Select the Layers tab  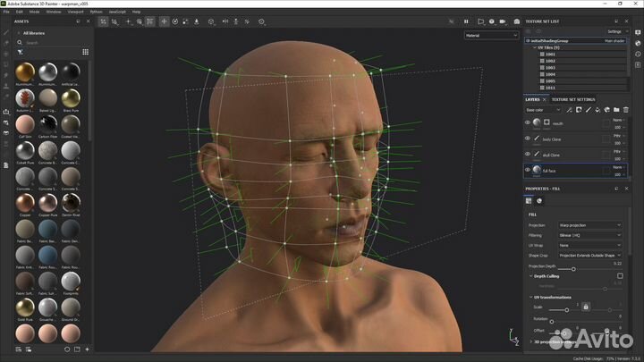(532, 99)
